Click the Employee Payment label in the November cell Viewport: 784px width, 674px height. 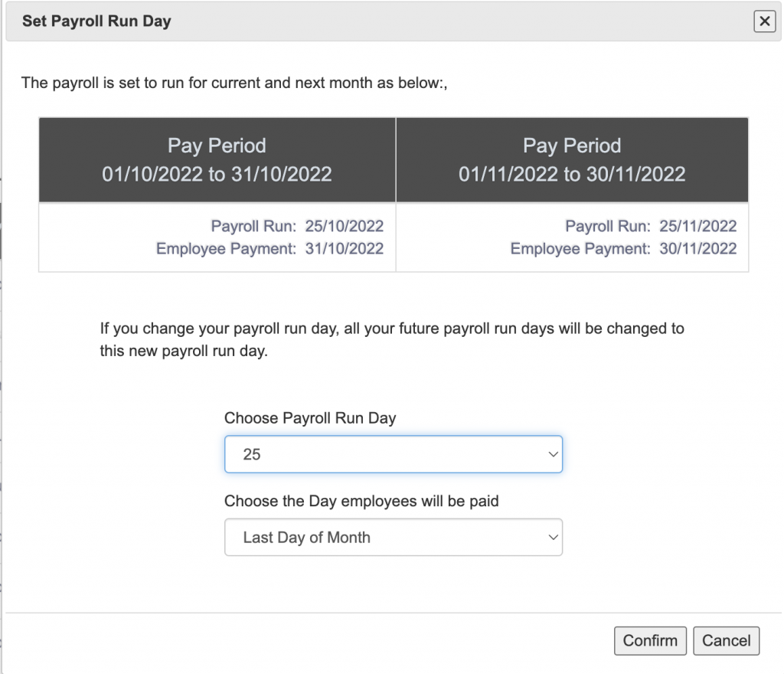click(x=580, y=248)
